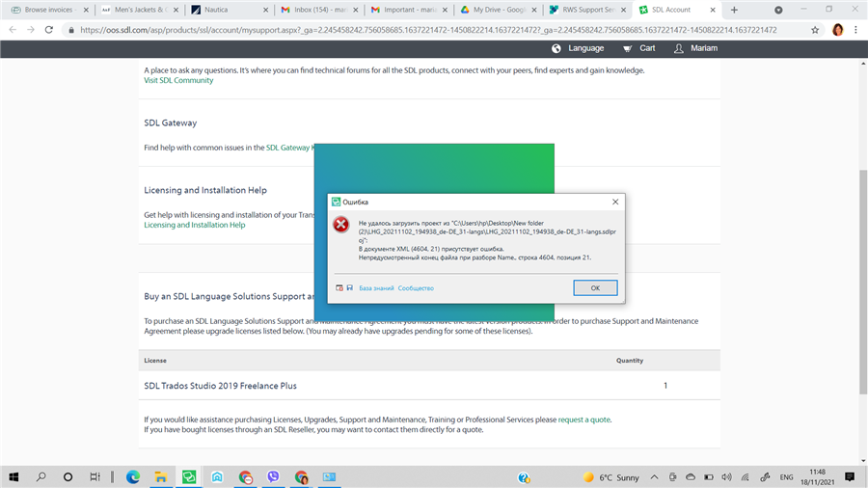Open taskbar search
868x488 pixels.
pos(41,477)
